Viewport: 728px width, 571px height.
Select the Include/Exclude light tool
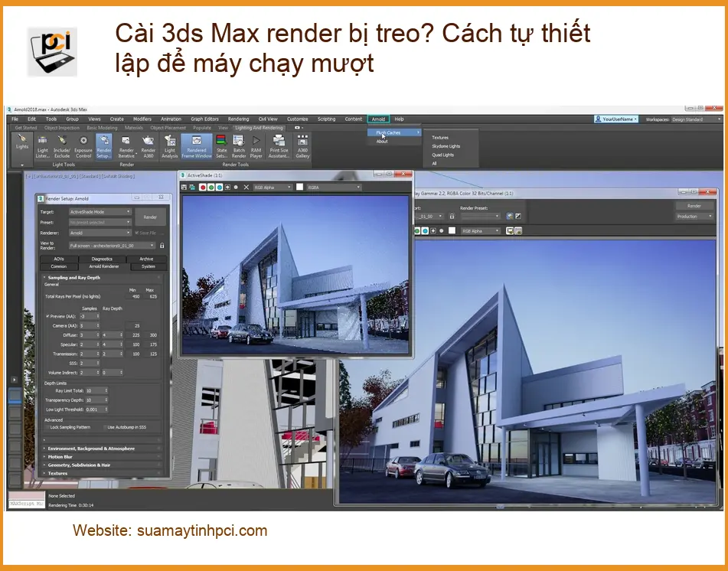pos(62,146)
